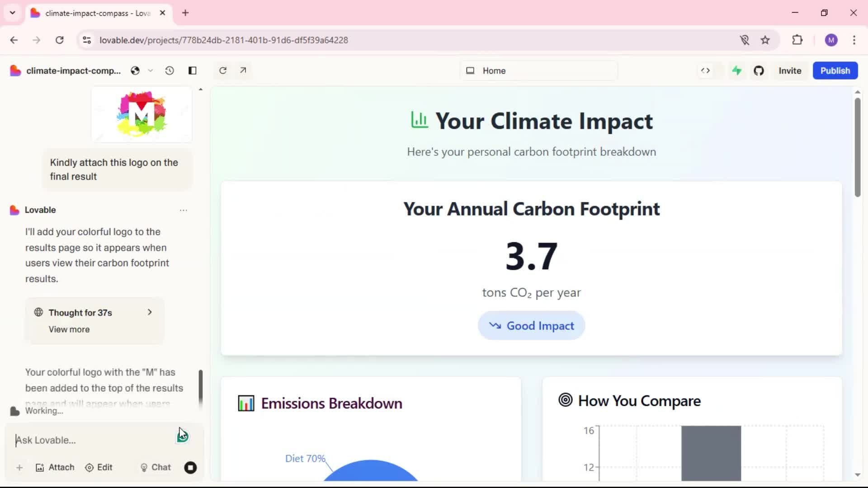Open version history clock icon

[170, 71]
